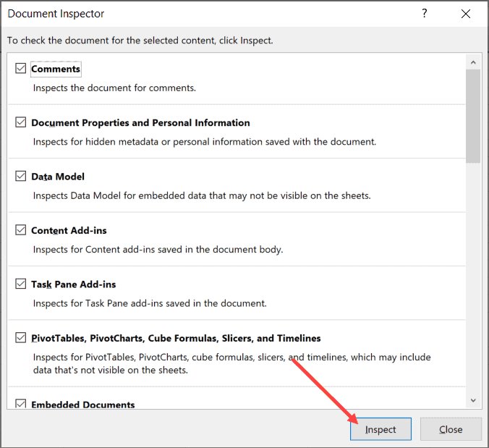Disable the Content Add-ins checkbox
Viewport: 489px width, 448px height.
(x=20, y=230)
